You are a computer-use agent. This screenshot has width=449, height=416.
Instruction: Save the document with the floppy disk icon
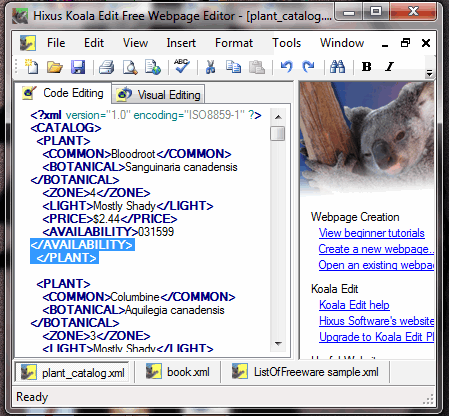coord(78,67)
